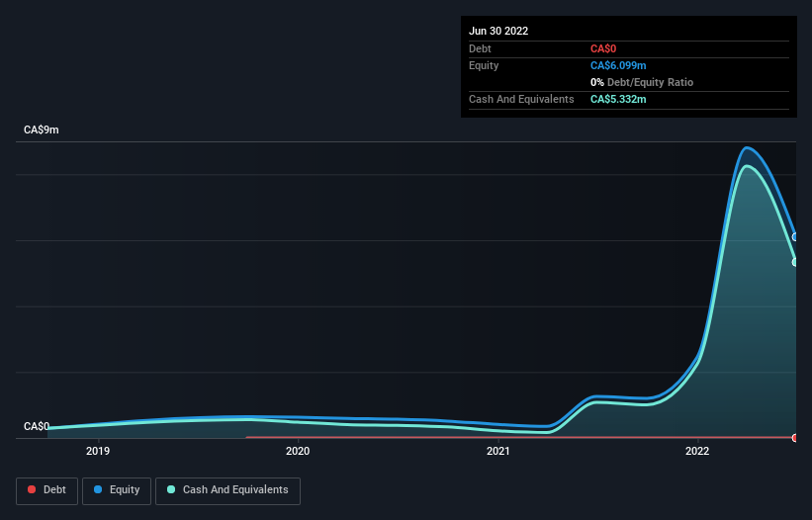Click the CA$6.099m equity value

click(618, 65)
